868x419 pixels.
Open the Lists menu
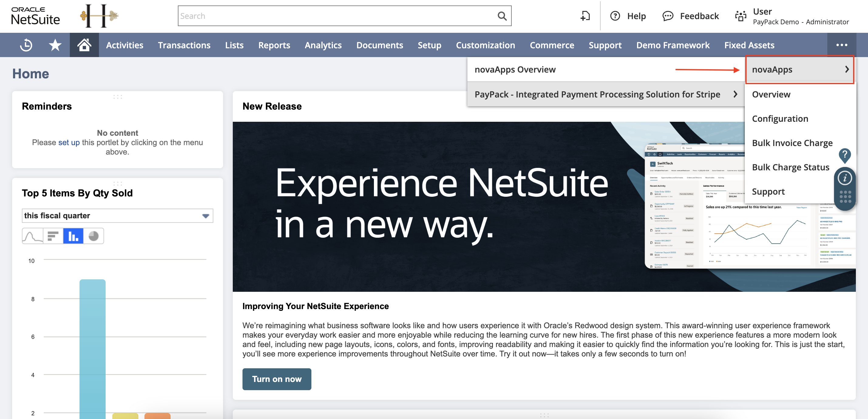pos(234,45)
